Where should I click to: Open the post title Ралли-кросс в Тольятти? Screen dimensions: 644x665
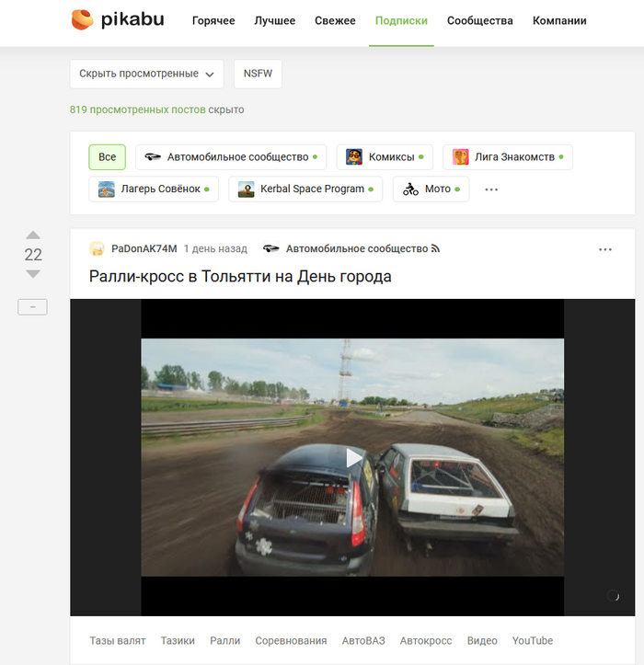pyautogui.click(x=240, y=276)
